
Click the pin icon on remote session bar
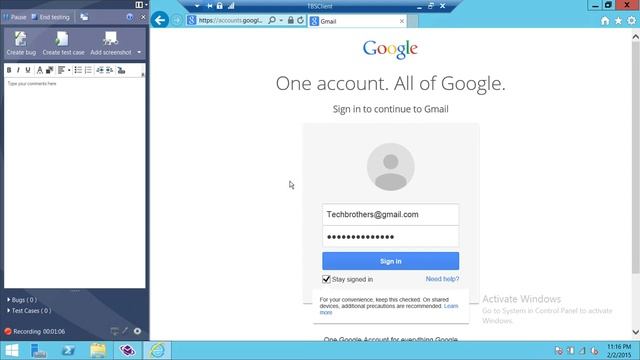pyautogui.click(x=210, y=6)
